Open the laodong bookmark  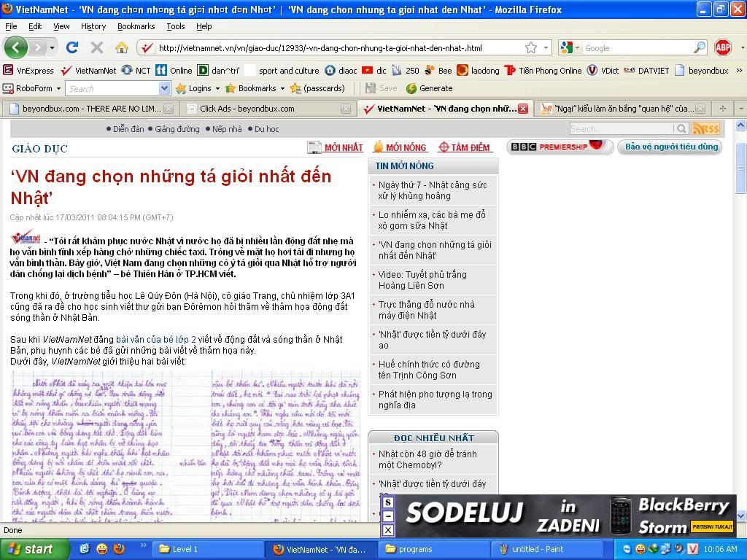pyautogui.click(x=479, y=71)
